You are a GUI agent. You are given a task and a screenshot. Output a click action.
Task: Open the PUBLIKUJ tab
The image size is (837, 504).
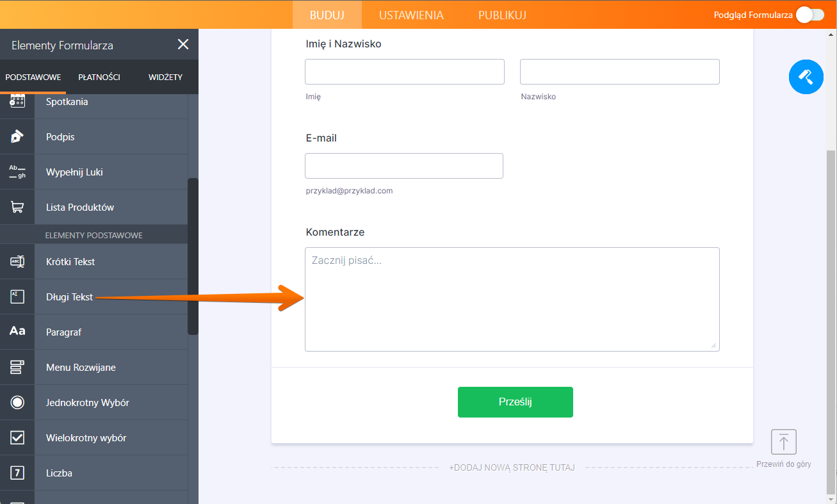502,15
